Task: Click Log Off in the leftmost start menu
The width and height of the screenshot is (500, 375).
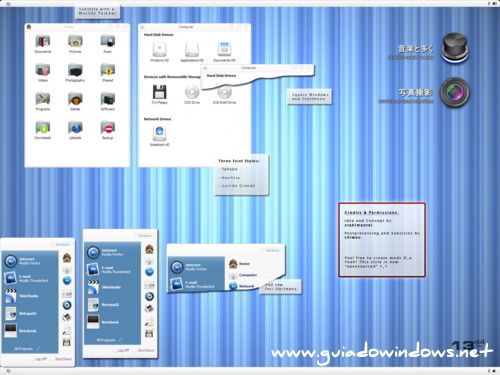Action: pos(41,359)
